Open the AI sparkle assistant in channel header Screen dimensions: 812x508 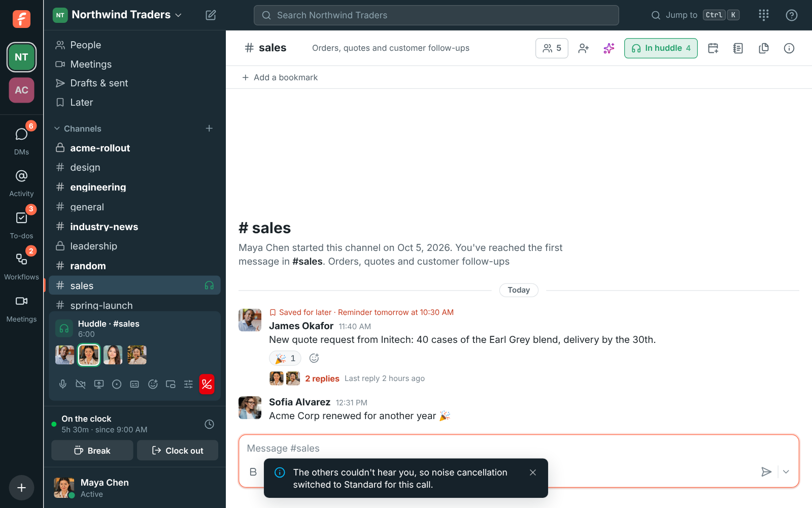pos(609,48)
